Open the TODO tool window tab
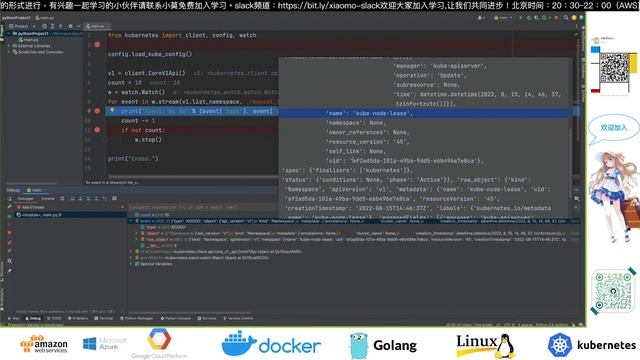 (x=54, y=318)
